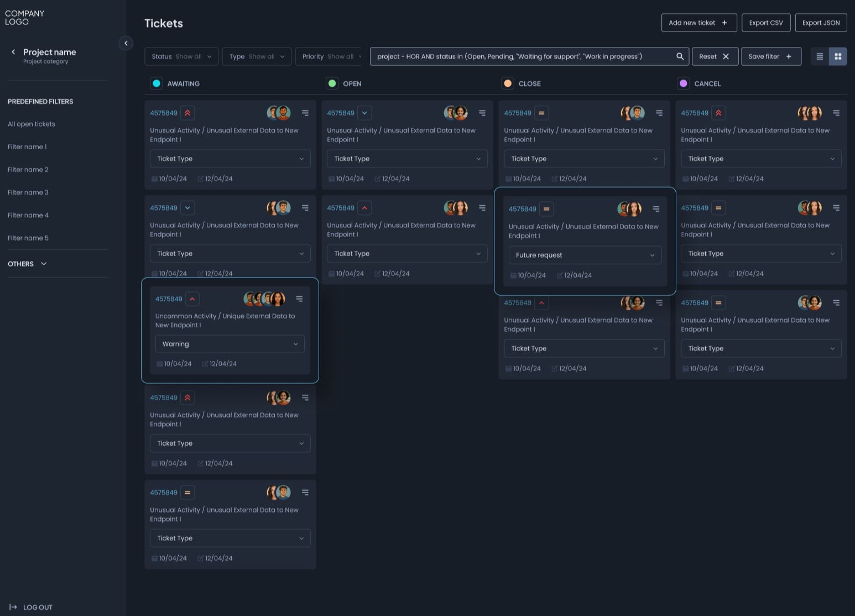Open the Status filter dropdown
Viewport: 855px width, 616px height.
pos(181,56)
